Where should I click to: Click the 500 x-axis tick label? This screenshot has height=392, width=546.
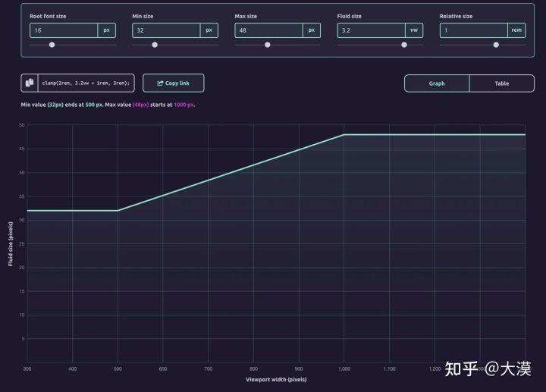tap(118, 368)
